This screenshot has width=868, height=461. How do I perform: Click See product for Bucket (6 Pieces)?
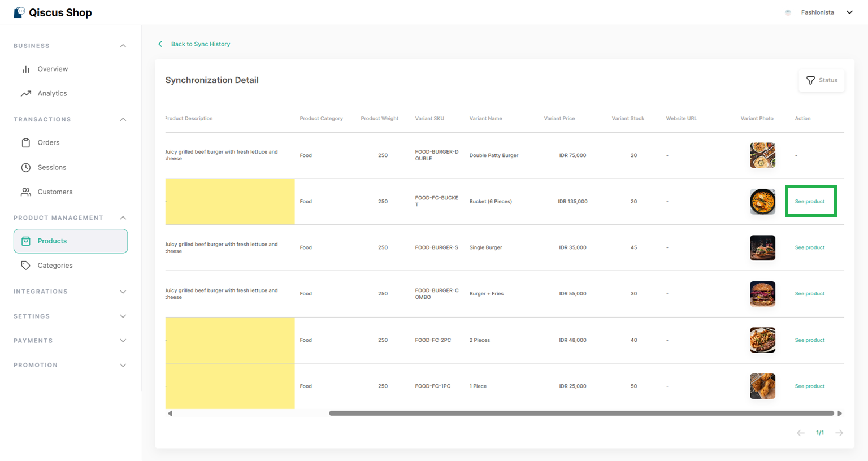coord(810,202)
